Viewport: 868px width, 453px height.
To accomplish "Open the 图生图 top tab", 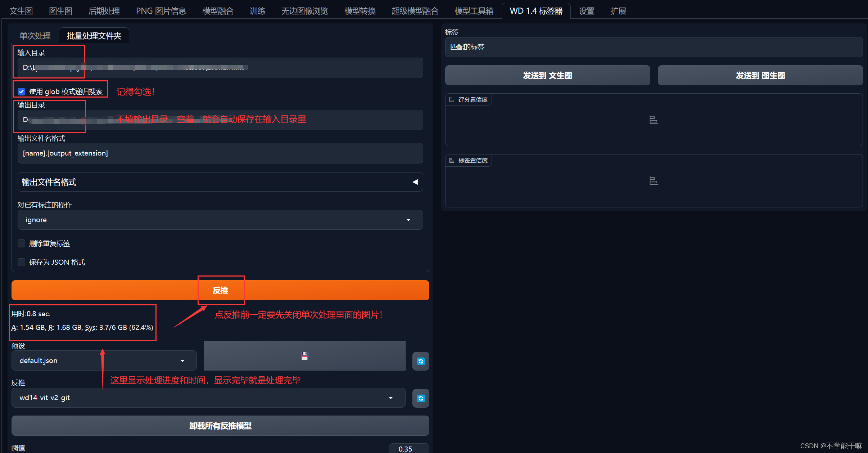I will click(60, 11).
